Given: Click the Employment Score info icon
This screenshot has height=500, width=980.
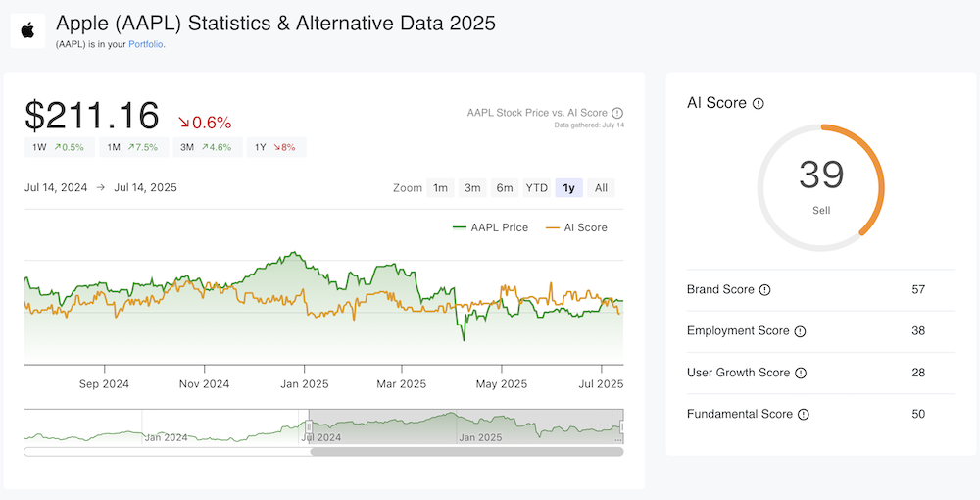Looking at the screenshot, I should tap(800, 331).
